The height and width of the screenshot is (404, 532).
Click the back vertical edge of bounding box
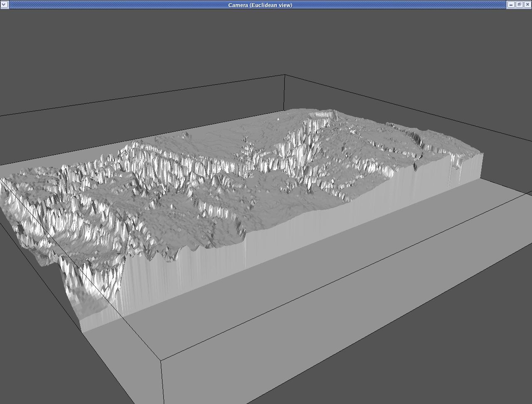[285, 93]
